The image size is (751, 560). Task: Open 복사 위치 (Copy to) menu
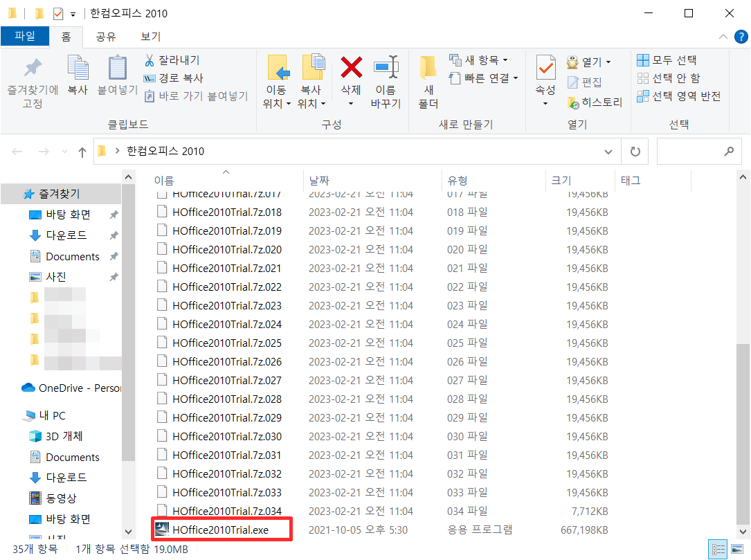click(311, 82)
